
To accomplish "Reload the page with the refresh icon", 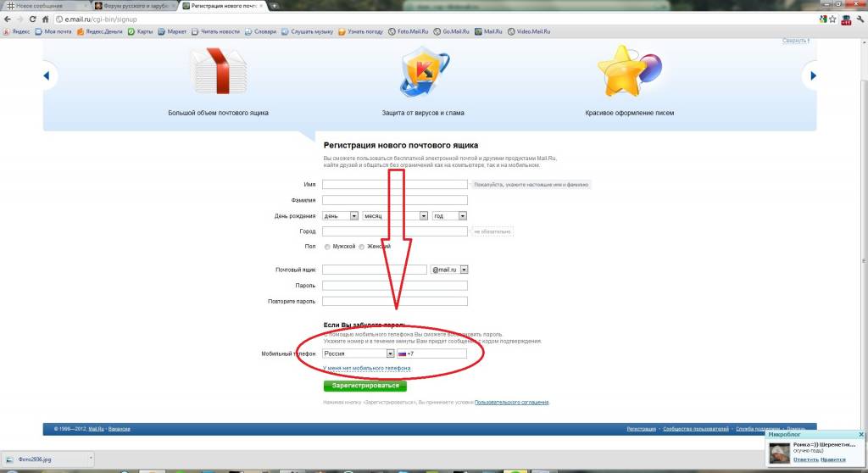I will (x=33, y=19).
